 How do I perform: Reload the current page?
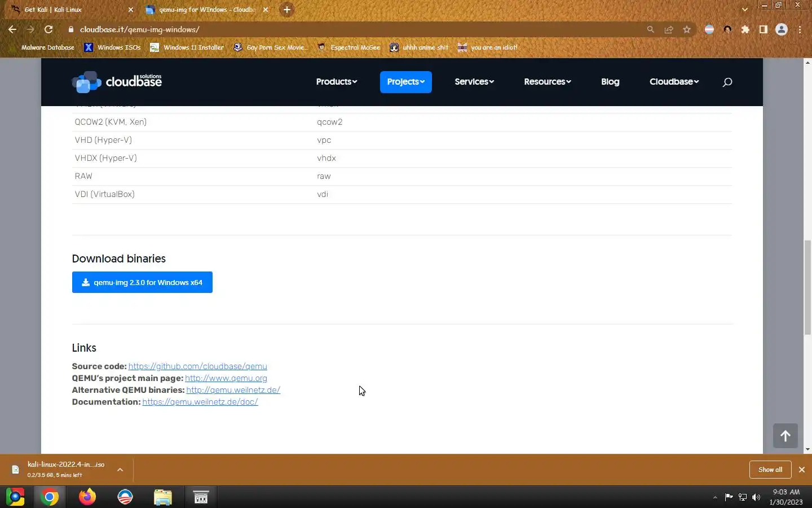[x=48, y=29]
